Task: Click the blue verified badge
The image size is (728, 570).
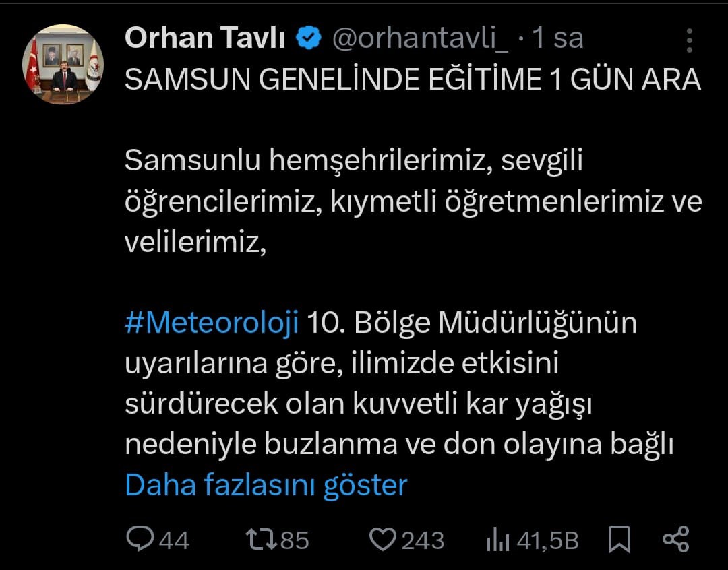Action: pyautogui.click(x=309, y=38)
